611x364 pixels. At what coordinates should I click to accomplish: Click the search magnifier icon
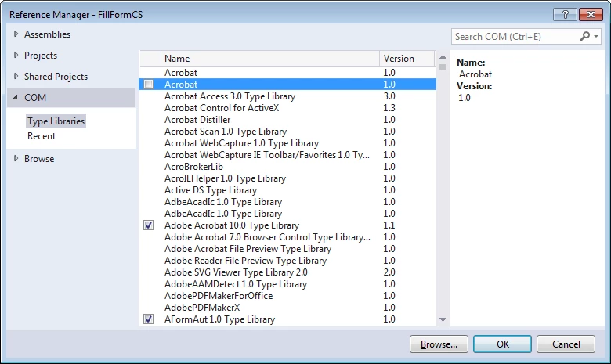584,36
